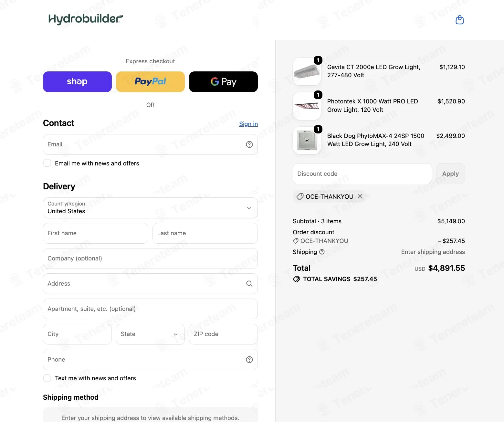Click the Sign in link
The height and width of the screenshot is (422, 504).
click(248, 124)
